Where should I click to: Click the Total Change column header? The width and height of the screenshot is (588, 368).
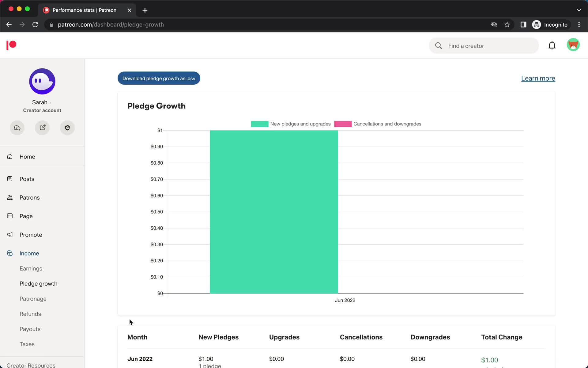pos(502,337)
